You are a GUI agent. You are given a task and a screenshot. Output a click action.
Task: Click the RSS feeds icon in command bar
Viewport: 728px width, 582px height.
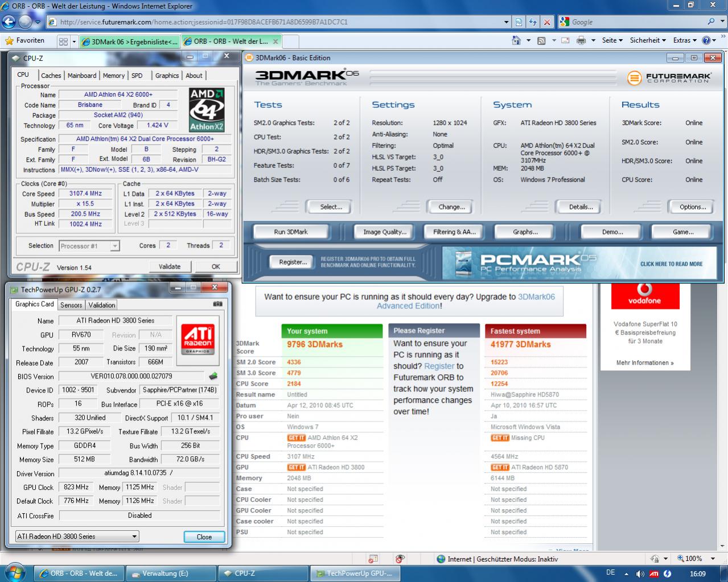[x=541, y=40]
